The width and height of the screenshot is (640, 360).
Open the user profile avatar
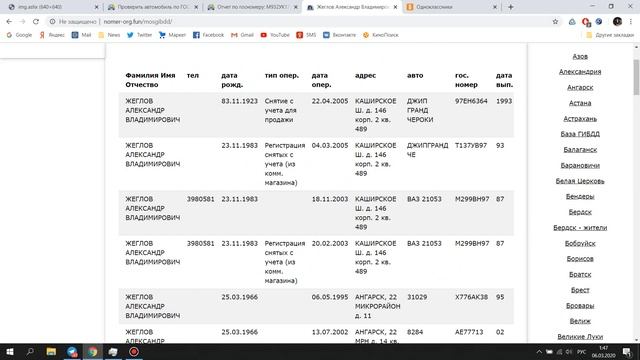click(x=618, y=22)
